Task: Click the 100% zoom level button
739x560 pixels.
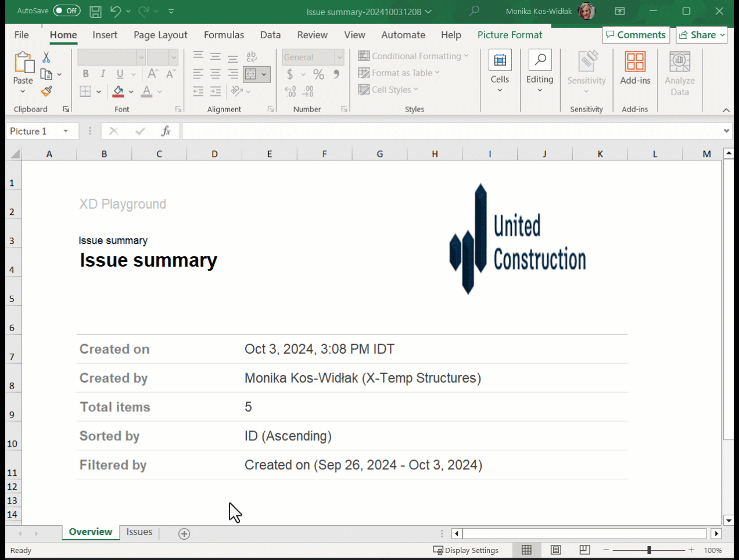Action: point(713,550)
